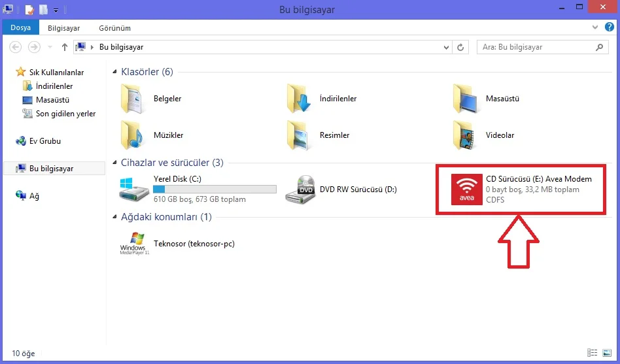This screenshot has height=364, width=620.
Task: Click the Ara: Bu bilgisayar search box
Action: pyautogui.click(x=543, y=47)
